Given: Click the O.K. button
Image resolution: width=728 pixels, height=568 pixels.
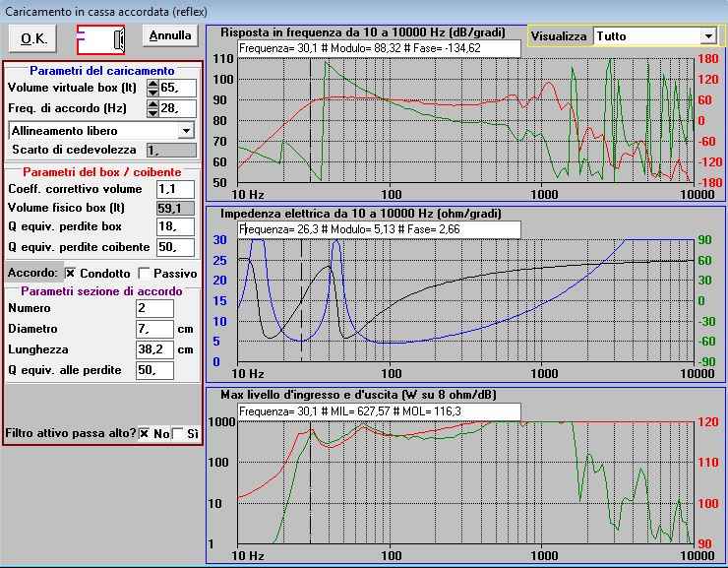Looking at the screenshot, I should pyautogui.click(x=33, y=38).
